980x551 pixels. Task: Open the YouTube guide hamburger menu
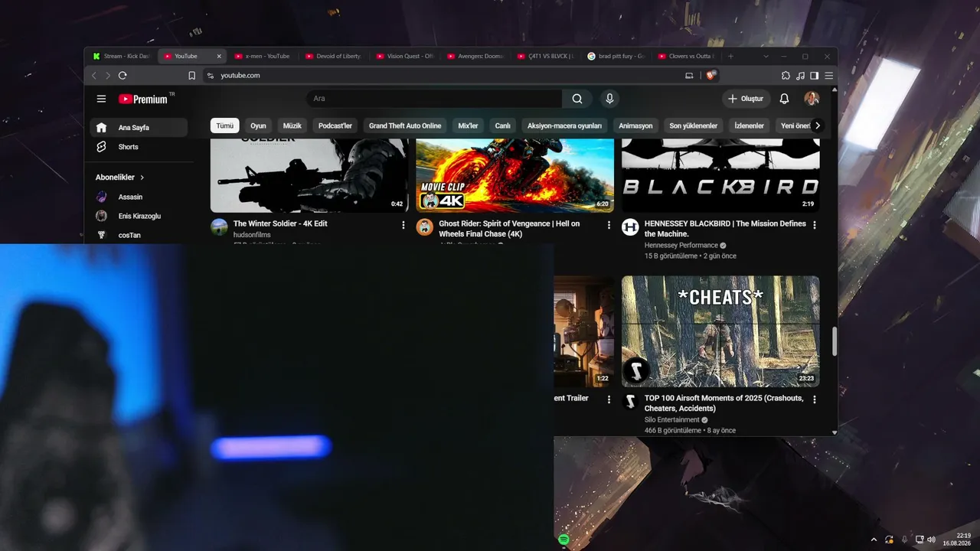point(101,99)
